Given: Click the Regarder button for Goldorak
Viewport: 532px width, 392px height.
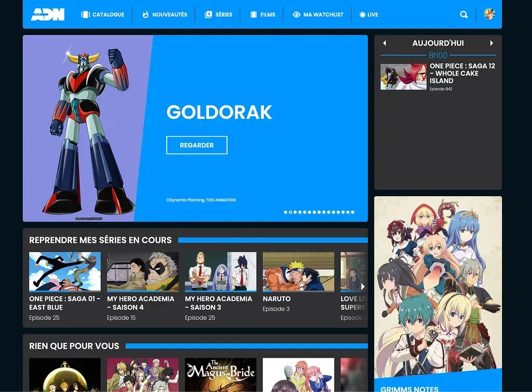Looking at the screenshot, I should pos(197,145).
